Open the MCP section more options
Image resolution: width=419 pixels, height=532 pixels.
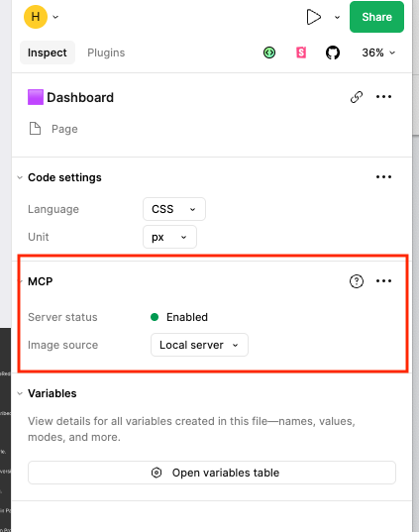(383, 281)
